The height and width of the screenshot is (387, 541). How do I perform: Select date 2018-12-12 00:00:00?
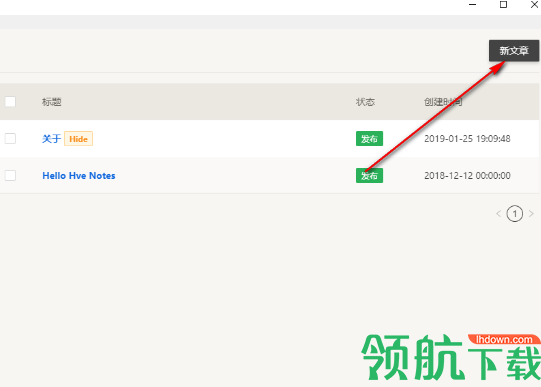pyautogui.click(x=467, y=176)
